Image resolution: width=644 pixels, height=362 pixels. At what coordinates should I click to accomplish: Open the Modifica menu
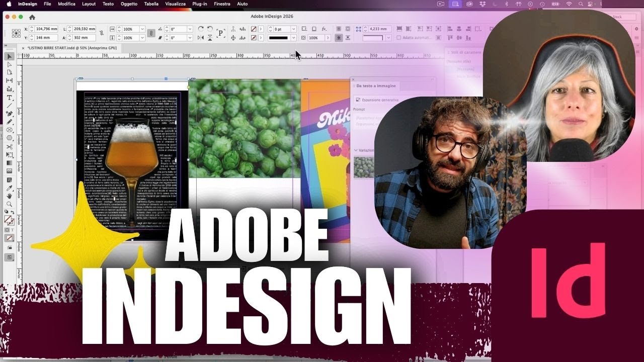tap(66, 4)
